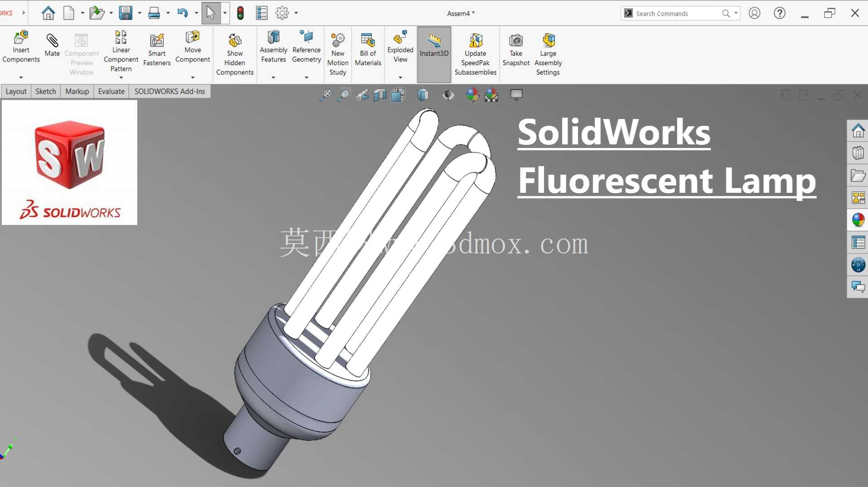Click the Undo button
The width and height of the screenshot is (868, 487).
[x=183, y=13]
